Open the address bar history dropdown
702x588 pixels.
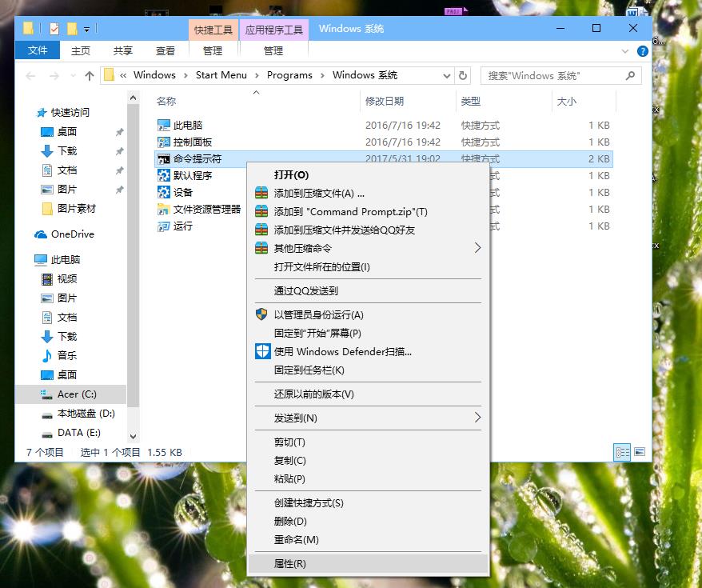coord(447,75)
